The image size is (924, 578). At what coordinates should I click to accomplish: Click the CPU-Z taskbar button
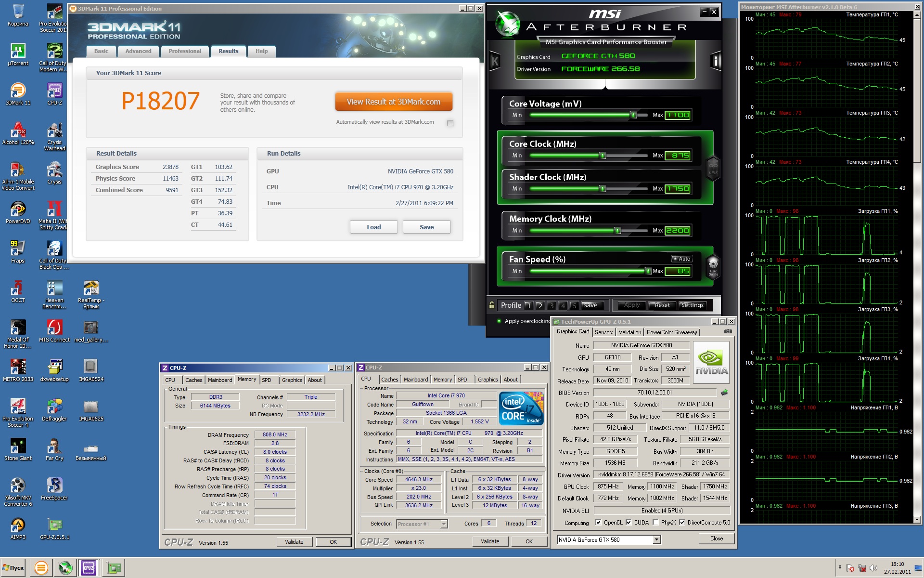point(89,568)
